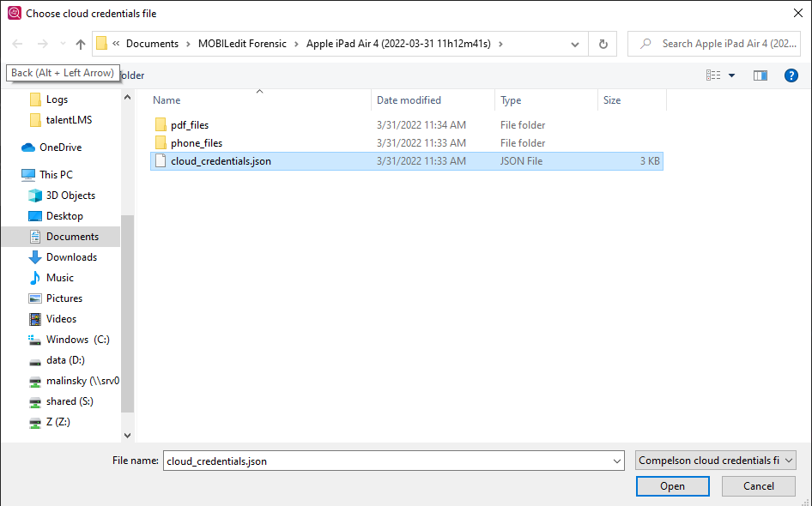The width and height of the screenshot is (812, 506).
Task: Open the file type filter dropdown
Action: pyautogui.click(x=716, y=461)
